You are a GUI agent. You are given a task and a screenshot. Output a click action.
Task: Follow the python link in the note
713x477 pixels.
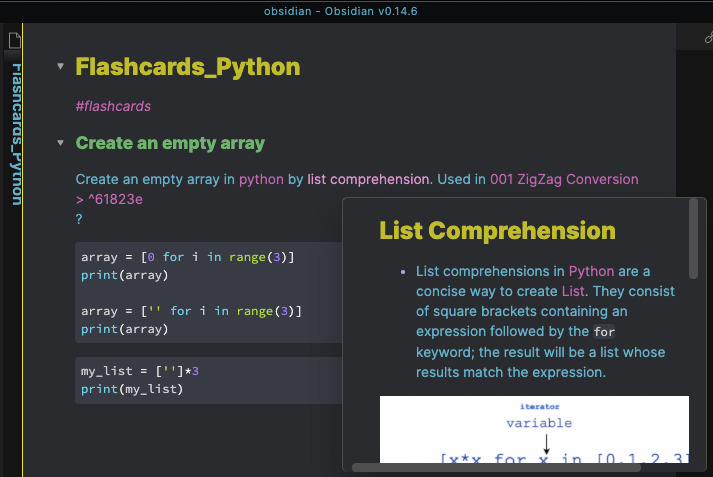[x=261, y=179]
